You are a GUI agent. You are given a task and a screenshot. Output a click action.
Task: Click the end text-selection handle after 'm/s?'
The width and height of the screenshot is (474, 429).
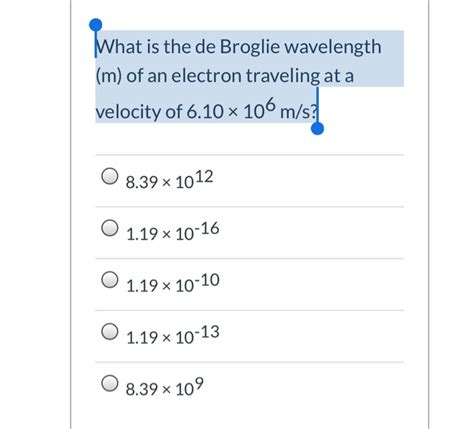pos(317,128)
